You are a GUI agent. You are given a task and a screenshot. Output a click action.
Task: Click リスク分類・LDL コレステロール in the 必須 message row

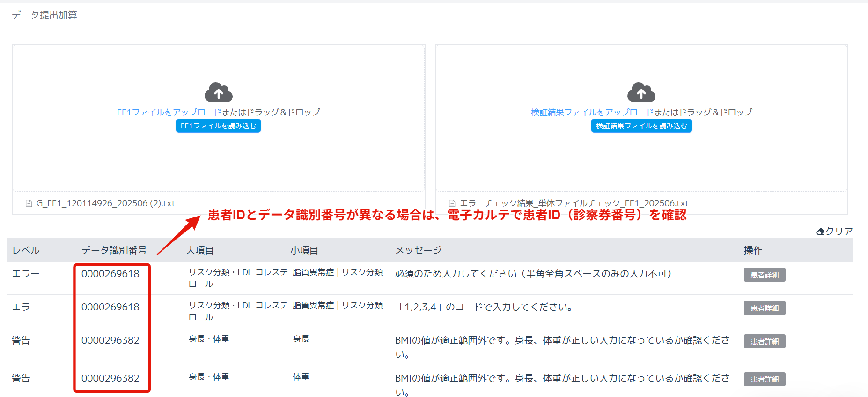[238, 278]
